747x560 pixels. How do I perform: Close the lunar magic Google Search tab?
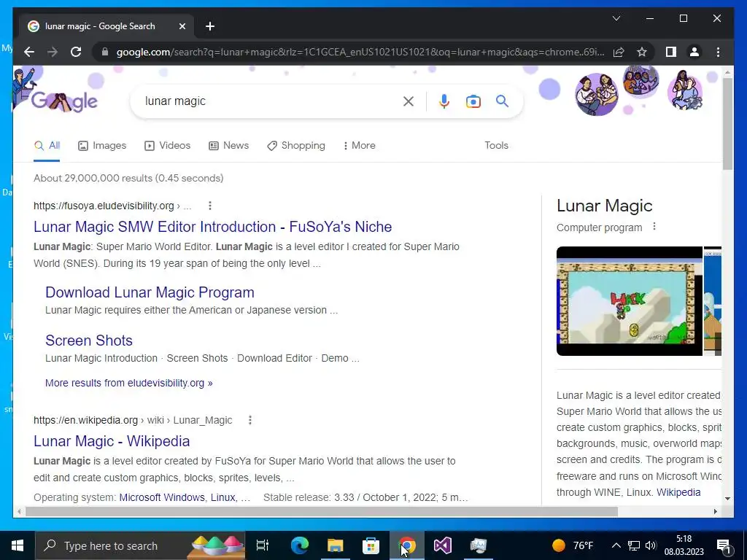click(182, 26)
